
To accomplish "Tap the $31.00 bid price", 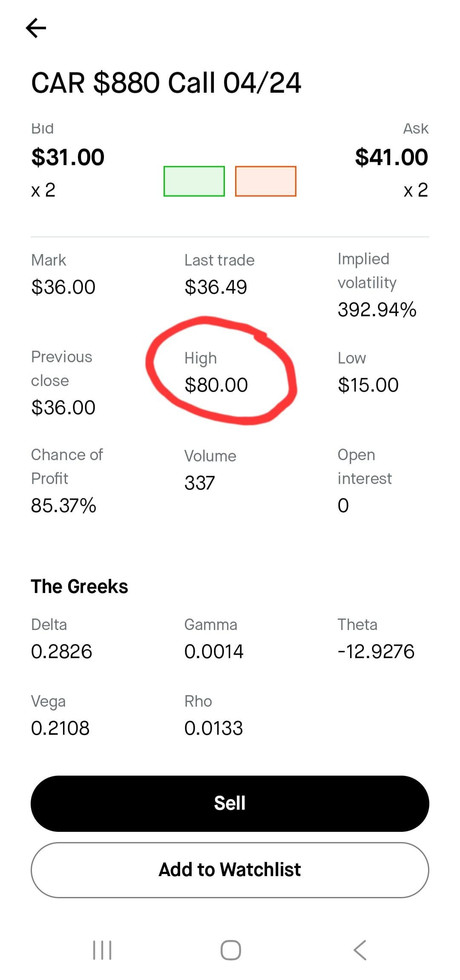I will [68, 157].
